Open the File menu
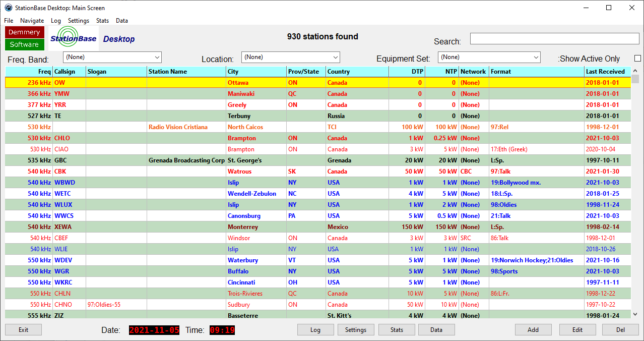This screenshot has width=644, height=341. [9, 21]
